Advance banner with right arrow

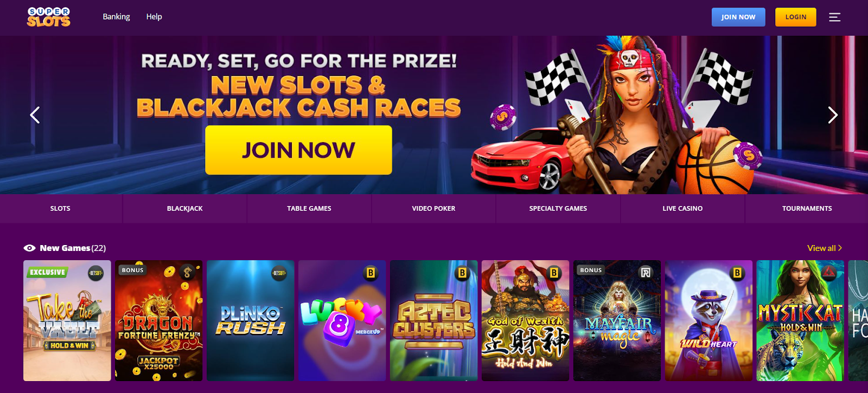click(833, 115)
